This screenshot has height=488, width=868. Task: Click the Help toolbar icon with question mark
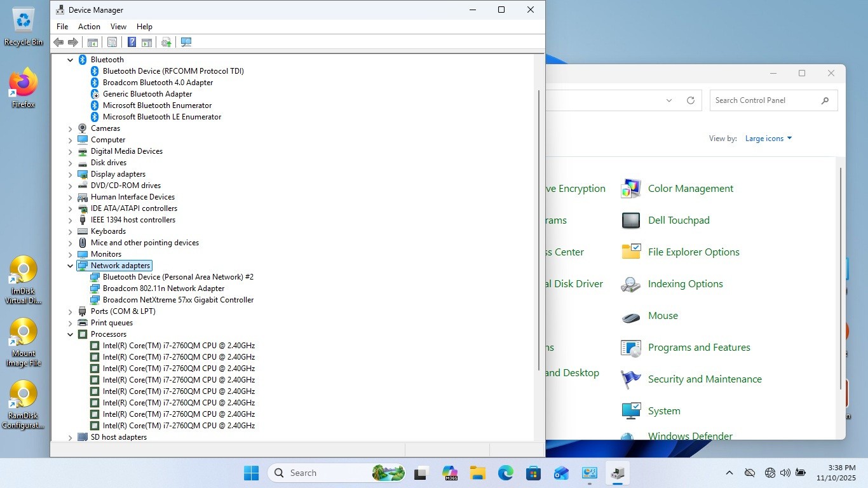(x=132, y=42)
